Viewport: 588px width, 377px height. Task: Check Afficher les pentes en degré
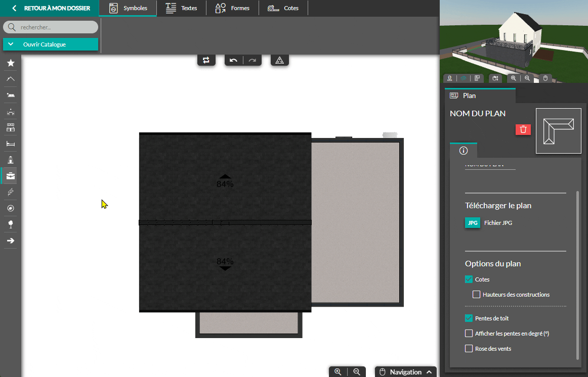(x=469, y=334)
